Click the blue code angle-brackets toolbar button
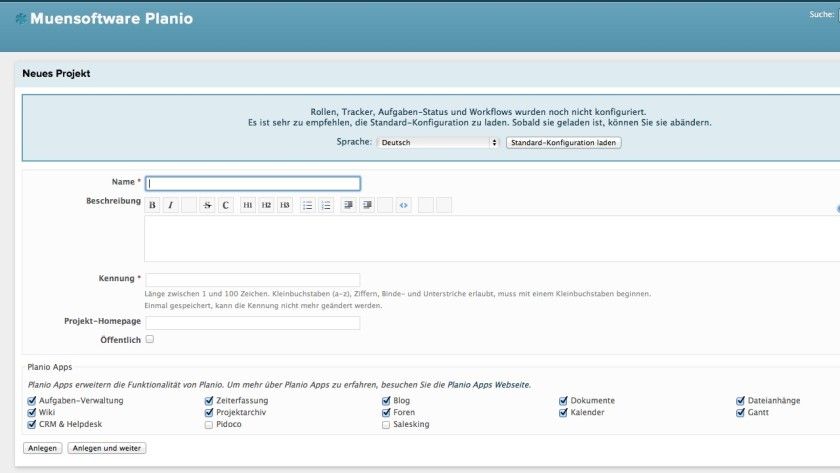840x473 pixels. click(403, 205)
